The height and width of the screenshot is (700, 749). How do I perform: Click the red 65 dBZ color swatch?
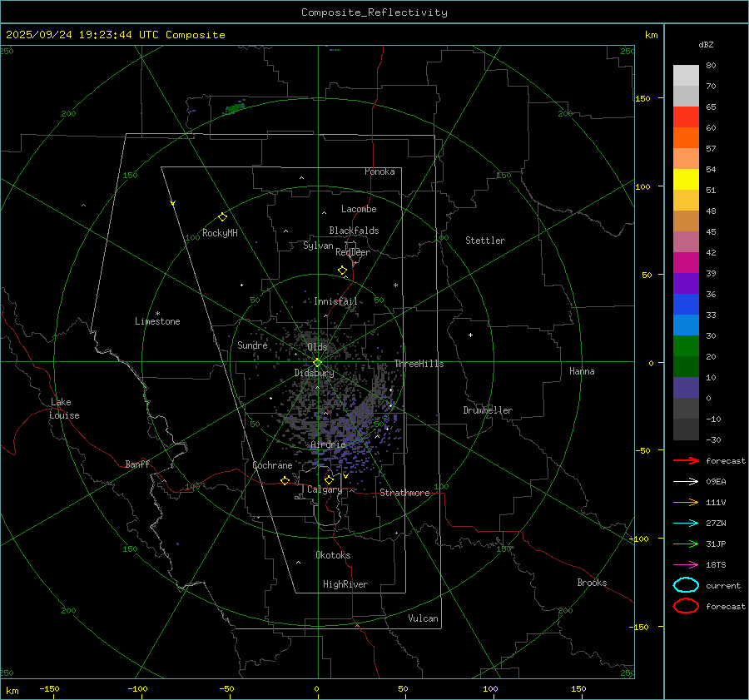pyautogui.click(x=686, y=117)
